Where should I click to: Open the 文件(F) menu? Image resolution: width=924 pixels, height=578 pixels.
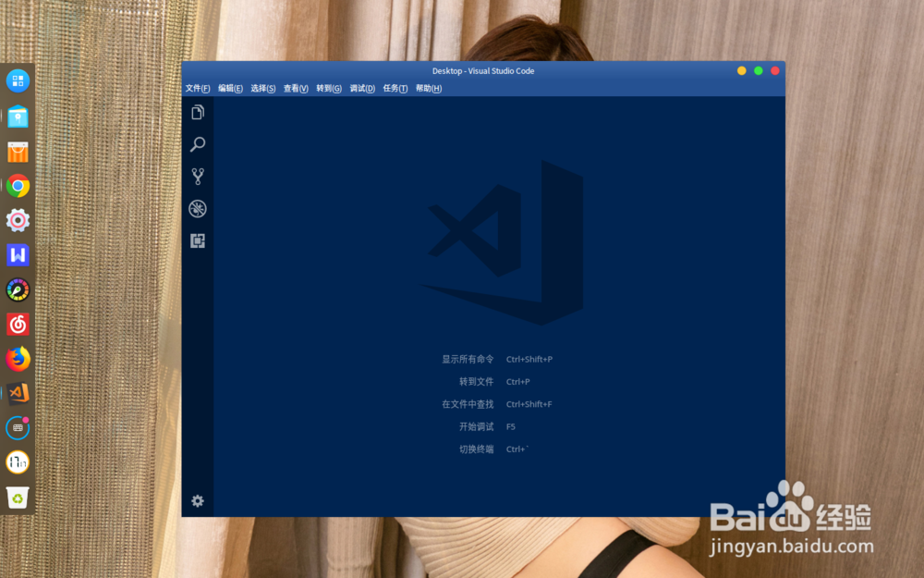[198, 89]
